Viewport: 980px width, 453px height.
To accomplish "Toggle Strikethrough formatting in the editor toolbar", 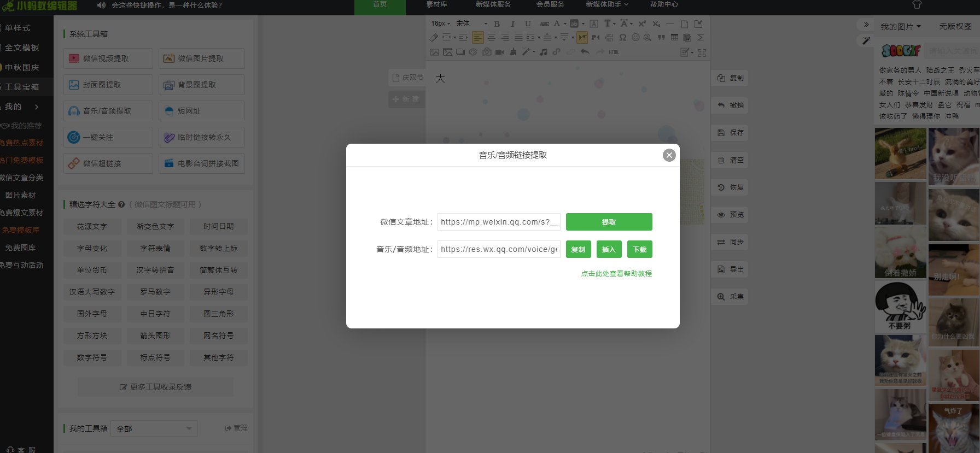I will (x=544, y=23).
